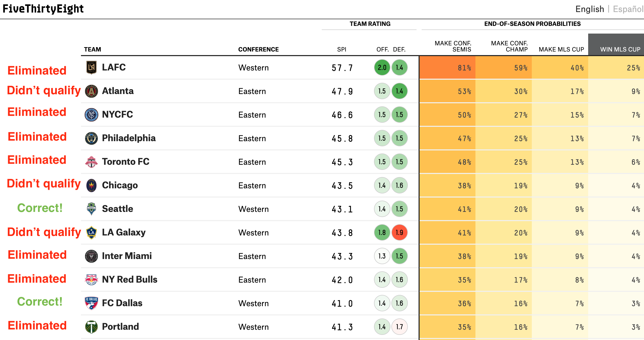Switch language to Español

628,9
